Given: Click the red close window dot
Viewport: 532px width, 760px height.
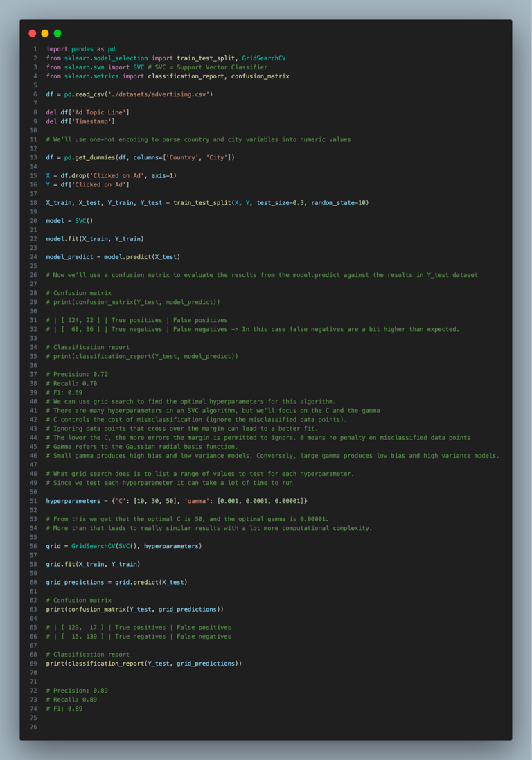Looking at the screenshot, I should 33,33.
